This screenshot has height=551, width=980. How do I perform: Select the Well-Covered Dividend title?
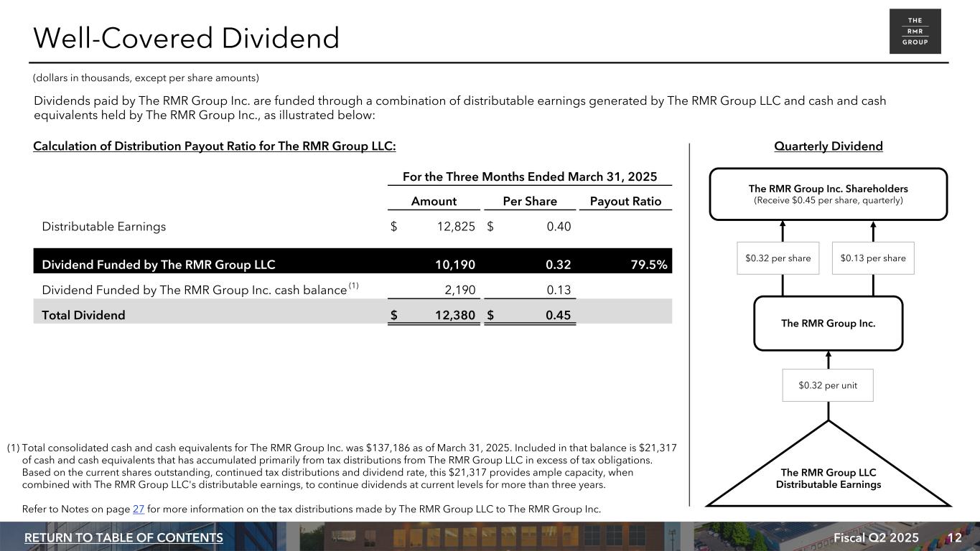coord(187,38)
